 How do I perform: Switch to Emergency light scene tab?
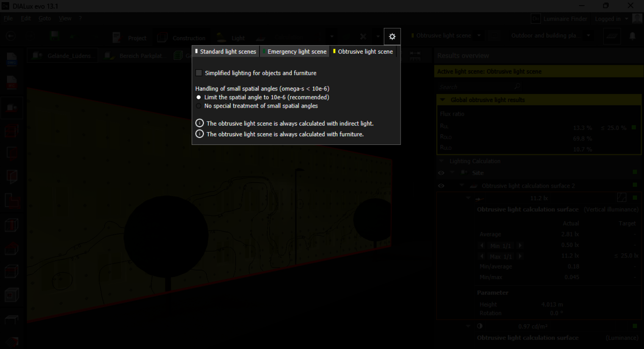(x=295, y=52)
